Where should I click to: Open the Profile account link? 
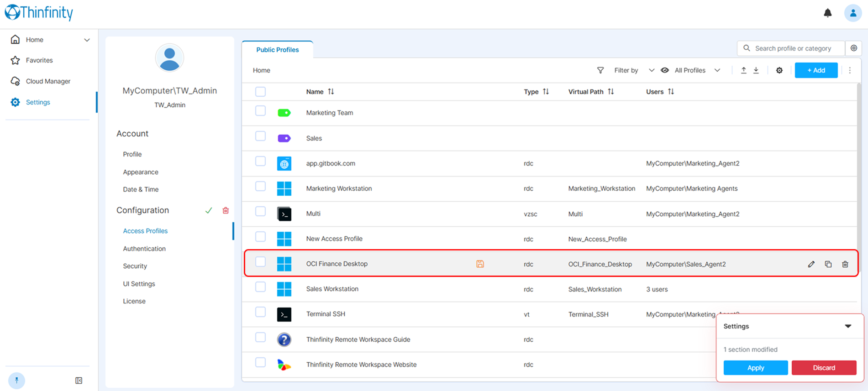pyautogui.click(x=132, y=154)
